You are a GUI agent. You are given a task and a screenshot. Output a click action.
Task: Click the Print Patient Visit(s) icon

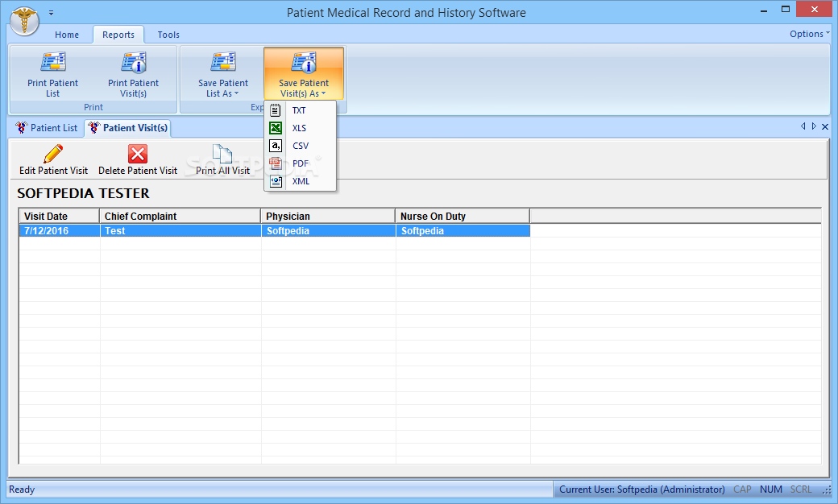[x=134, y=63]
